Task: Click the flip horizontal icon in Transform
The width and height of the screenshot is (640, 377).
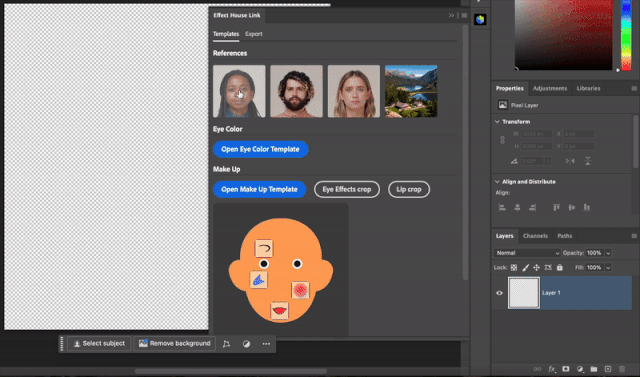Action: [x=570, y=161]
